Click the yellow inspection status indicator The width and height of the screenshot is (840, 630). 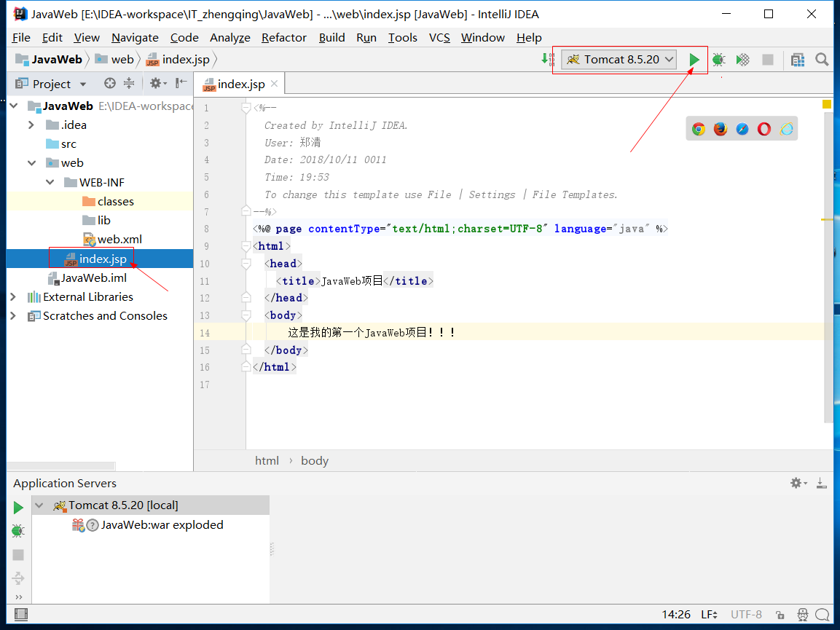(827, 104)
